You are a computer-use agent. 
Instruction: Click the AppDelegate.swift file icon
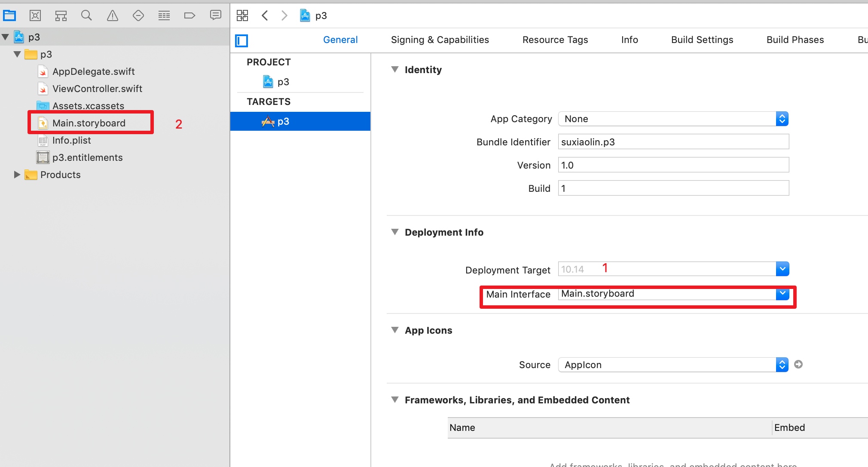click(x=43, y=71)
